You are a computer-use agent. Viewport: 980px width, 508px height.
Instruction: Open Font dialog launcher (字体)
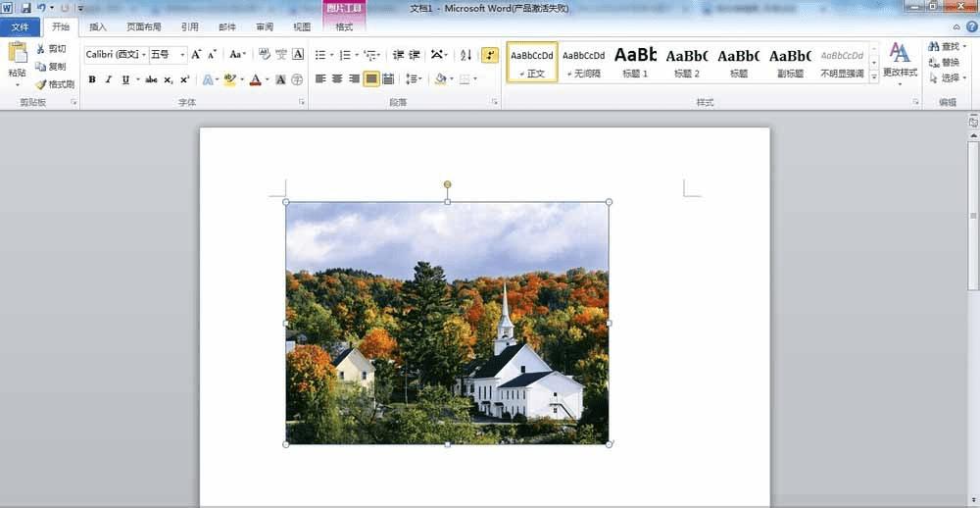301,102
